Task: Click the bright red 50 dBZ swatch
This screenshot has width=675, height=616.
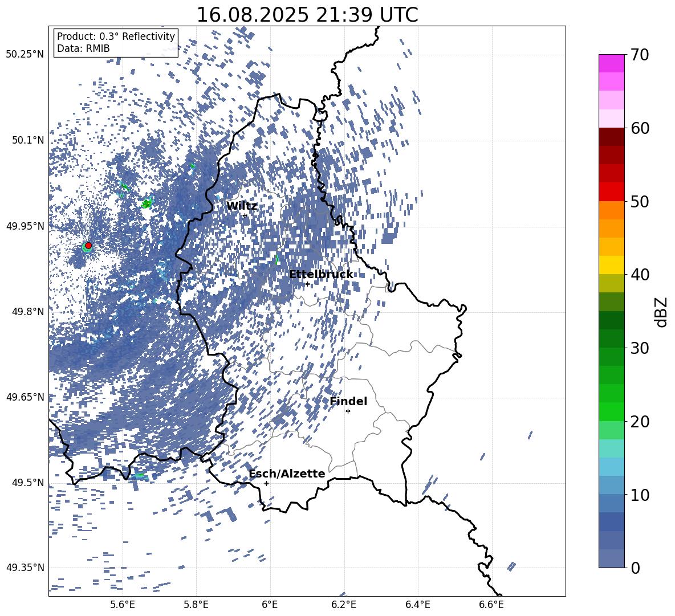Action: (x=611, y=192)
